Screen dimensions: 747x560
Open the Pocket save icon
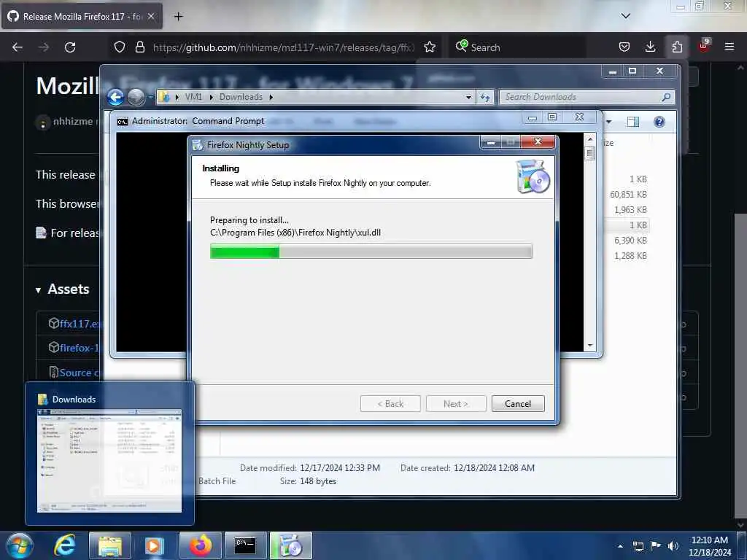pyautogui.click(x=624, y=47)
